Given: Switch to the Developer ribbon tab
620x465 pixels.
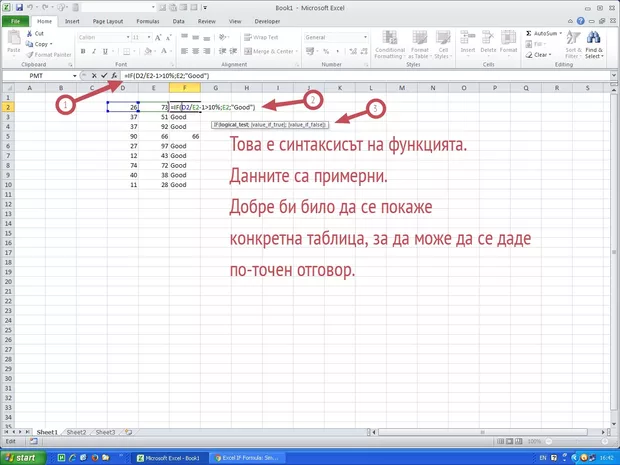Looking at the screenshot, I should tap(267, 21).
